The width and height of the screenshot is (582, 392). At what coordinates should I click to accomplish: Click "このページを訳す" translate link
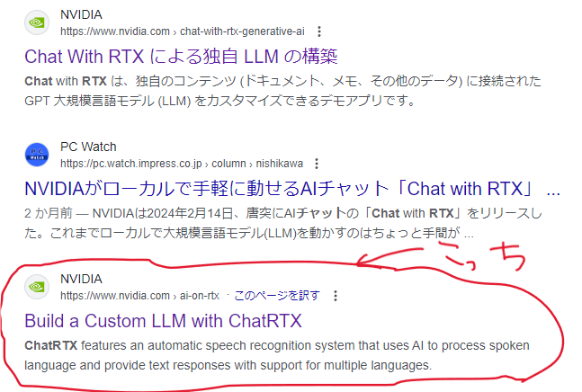click(277, 296)
